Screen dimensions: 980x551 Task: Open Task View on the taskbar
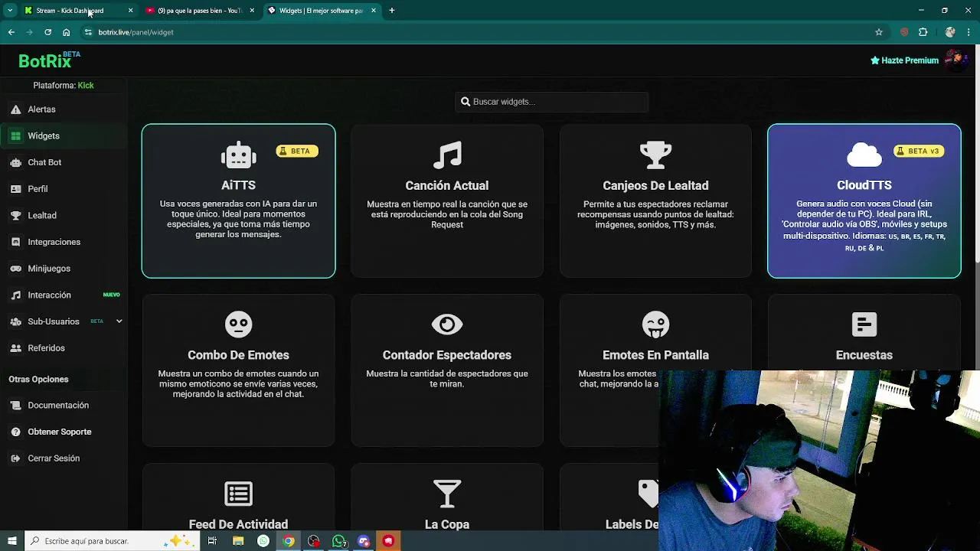[x=212, y=541]
